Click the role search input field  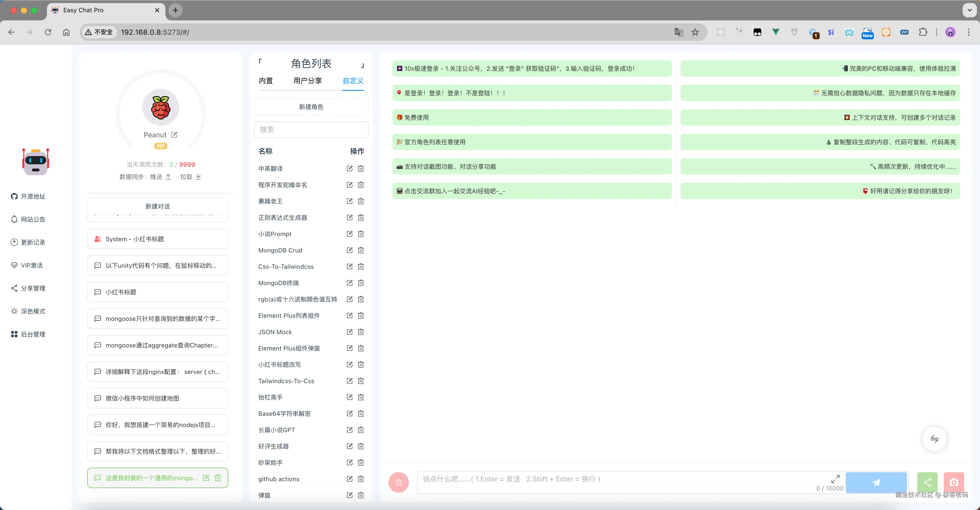[x=311, y=129]
